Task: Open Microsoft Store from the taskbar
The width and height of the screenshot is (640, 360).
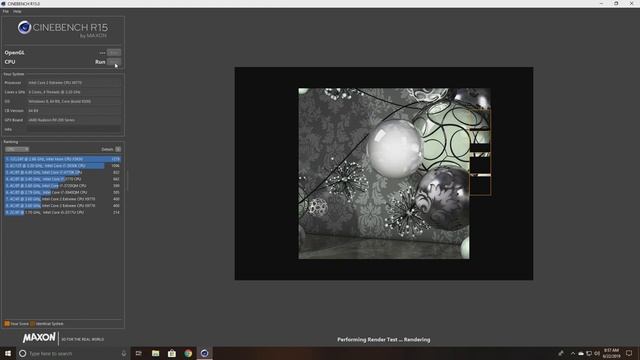Action: 172,353
